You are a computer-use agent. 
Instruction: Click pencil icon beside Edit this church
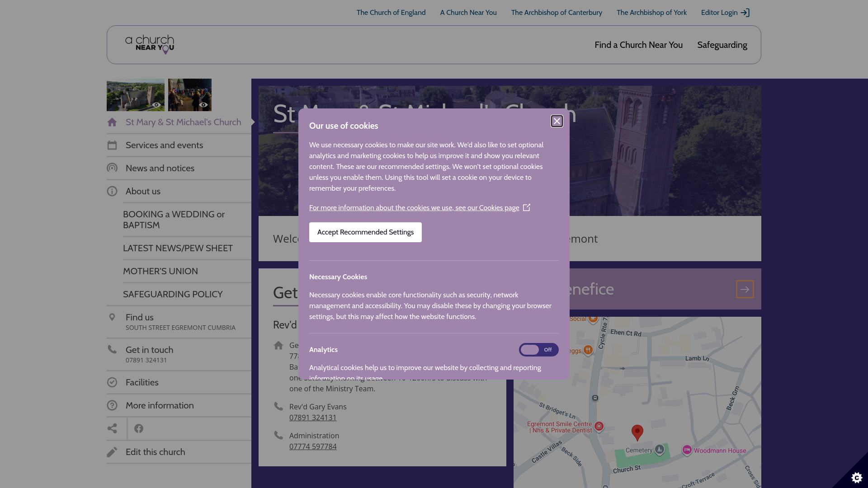coord(112,452)
